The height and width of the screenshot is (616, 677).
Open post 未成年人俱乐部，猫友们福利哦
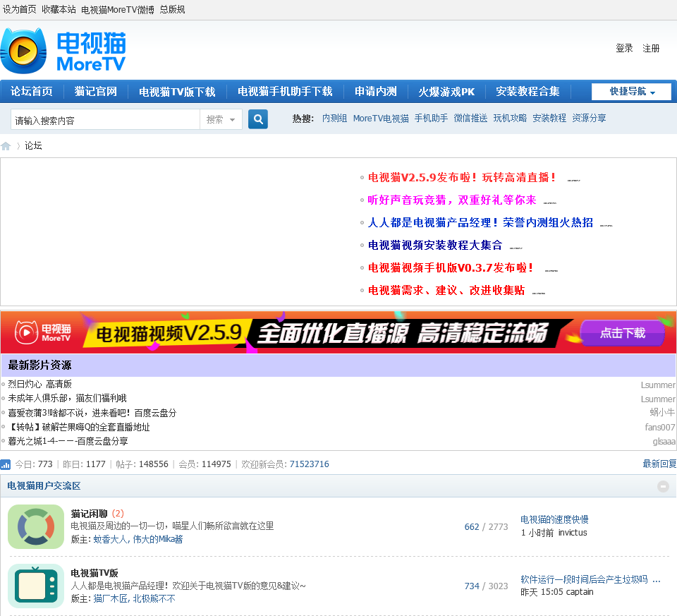68,398
